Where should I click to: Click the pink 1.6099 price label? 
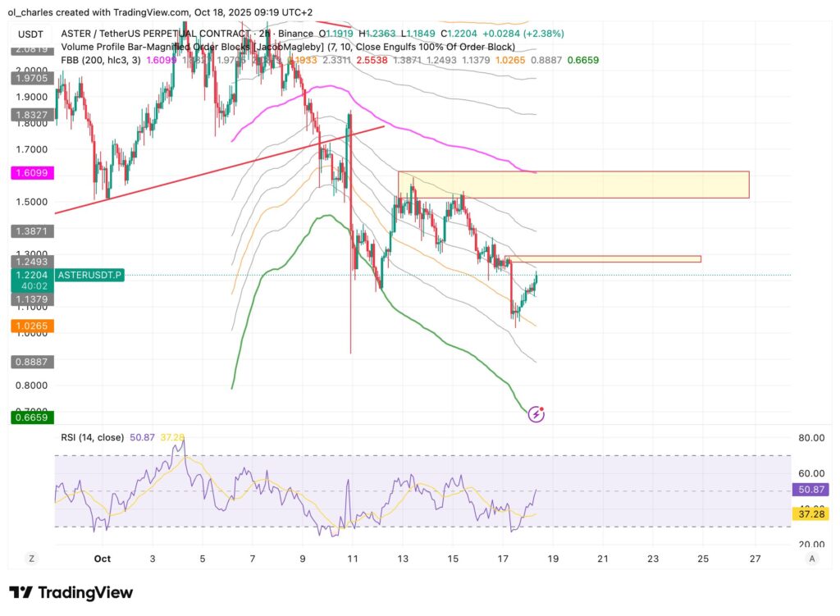click(x=30, y=174)
